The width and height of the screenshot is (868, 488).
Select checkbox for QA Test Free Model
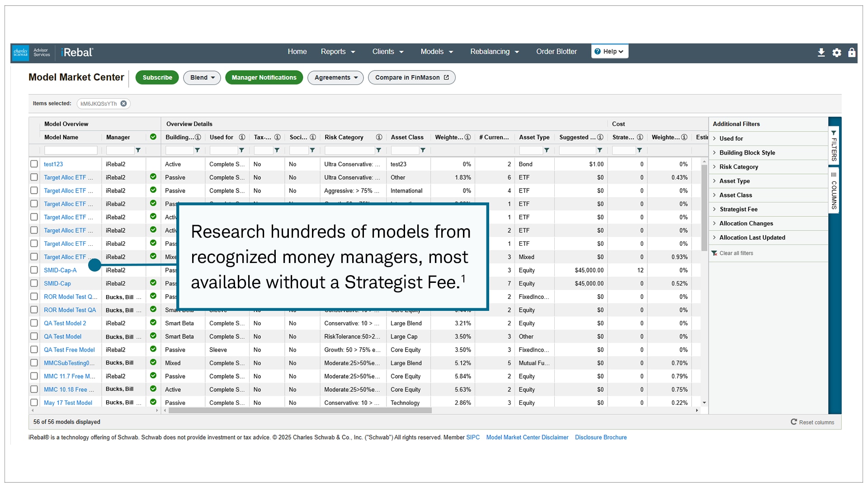pos(34,350)
